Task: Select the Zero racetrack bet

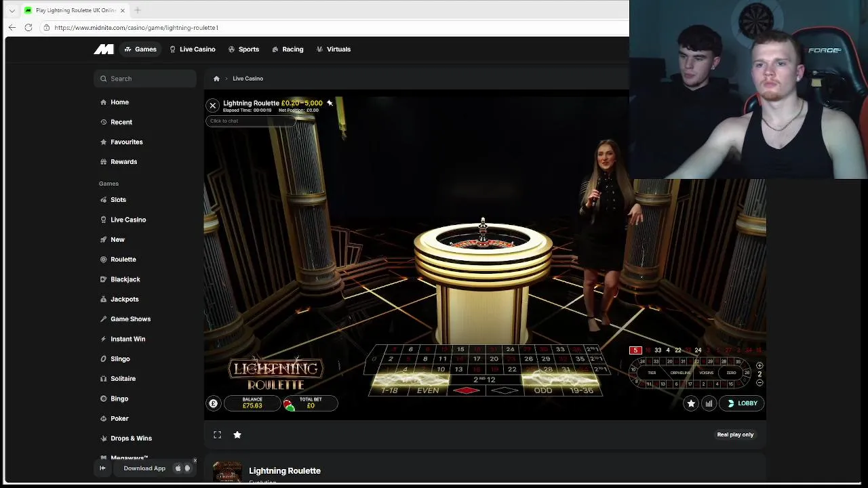Action: (731, 373)
